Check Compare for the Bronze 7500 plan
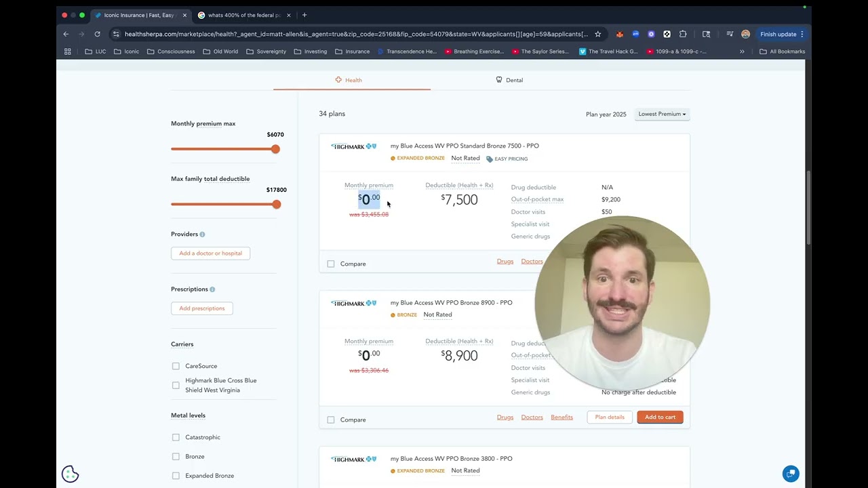Viewport: 868px width, 488px height. [x=331, y=264]
